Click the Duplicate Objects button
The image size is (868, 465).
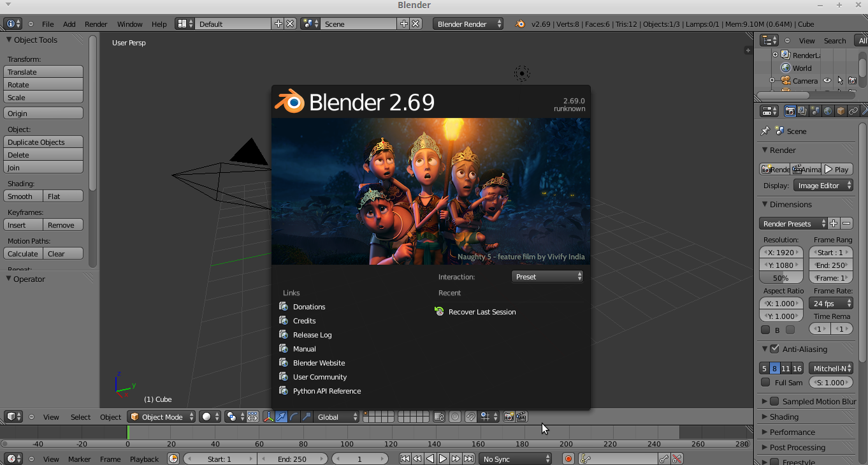pyautogui.click(x=43, y=142)
